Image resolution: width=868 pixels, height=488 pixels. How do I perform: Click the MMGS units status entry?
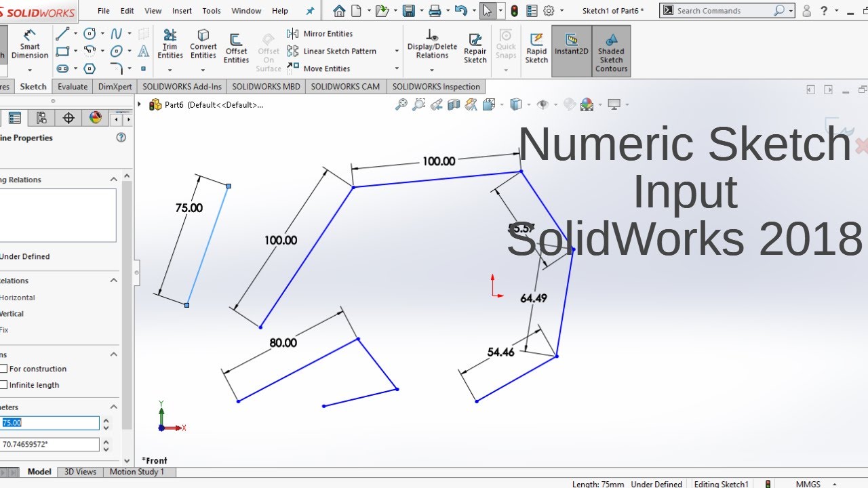click(x=808, y=484)
